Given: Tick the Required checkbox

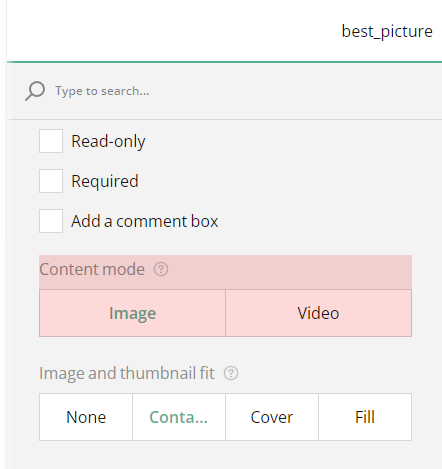Looking at the screenshot, I should click(x=51, y=181).
